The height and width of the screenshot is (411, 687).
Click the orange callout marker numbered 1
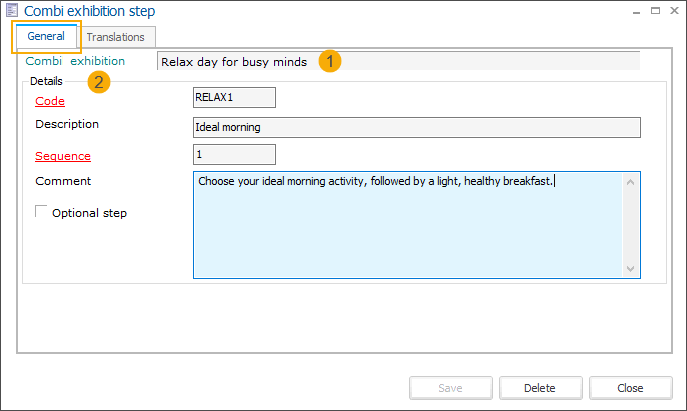[330, 61]
